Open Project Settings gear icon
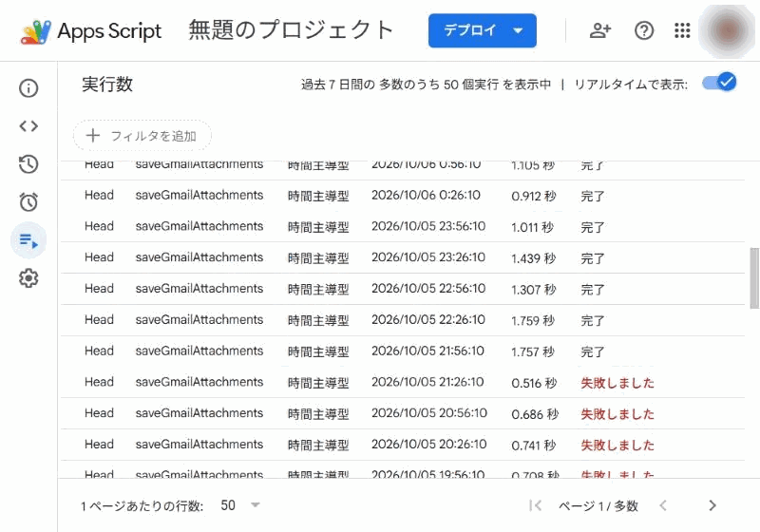The width and height of the screenshot is (760, 532). 28,278
